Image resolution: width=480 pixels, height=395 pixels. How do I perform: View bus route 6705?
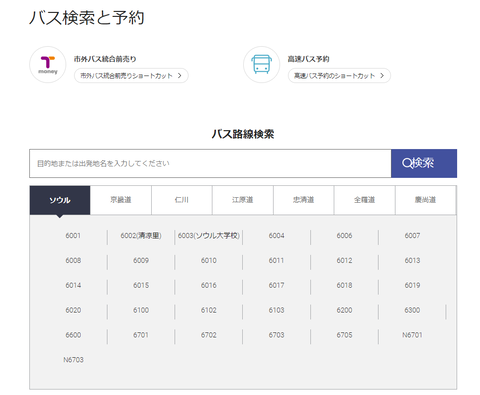pos(344,335)
